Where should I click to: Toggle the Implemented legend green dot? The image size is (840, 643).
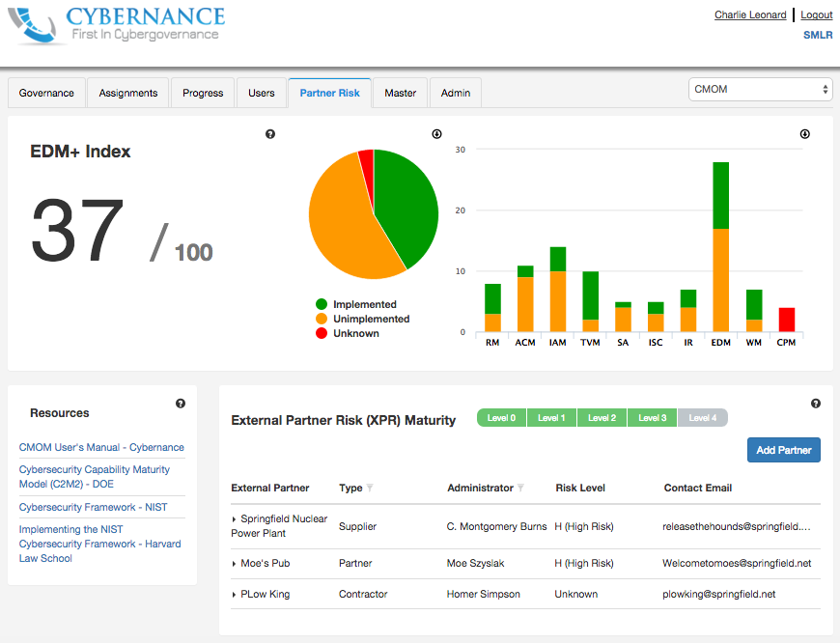point(322,304)
